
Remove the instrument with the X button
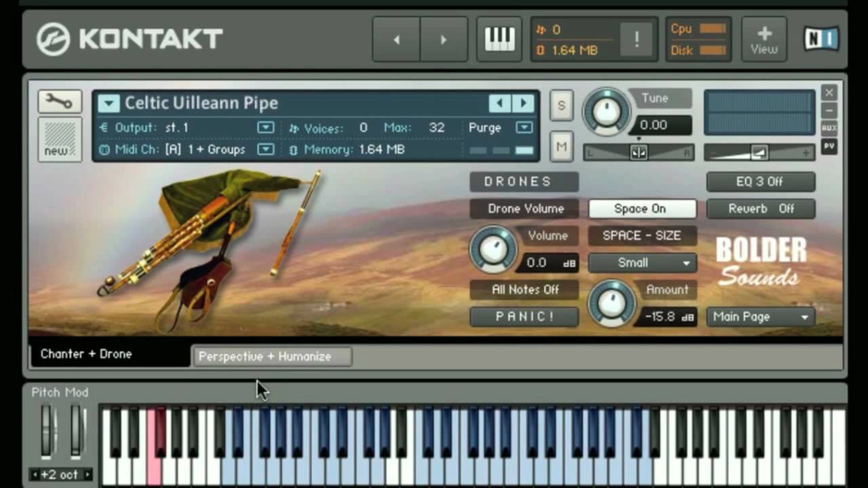pyautogui.click(x=829, y=92)
